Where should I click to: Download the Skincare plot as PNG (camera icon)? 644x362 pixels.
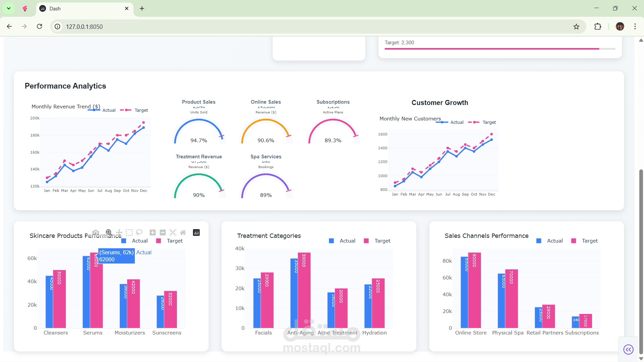(x=96, y=232)
